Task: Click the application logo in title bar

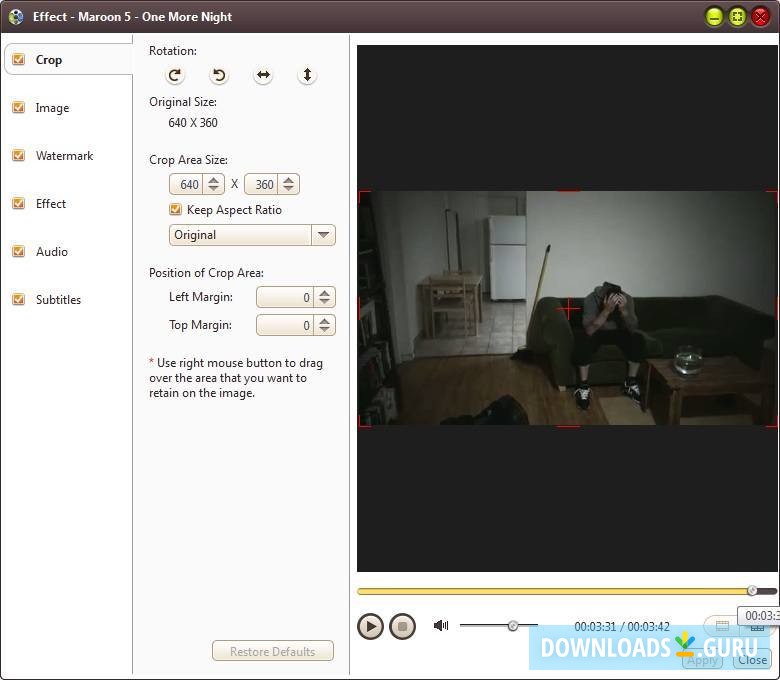Action: (x=16, y=17)
